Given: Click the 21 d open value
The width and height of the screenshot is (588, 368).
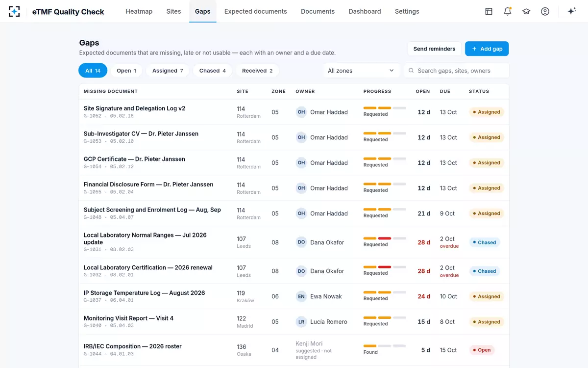Looking at the screenshot, I should (x=424, y=213).
